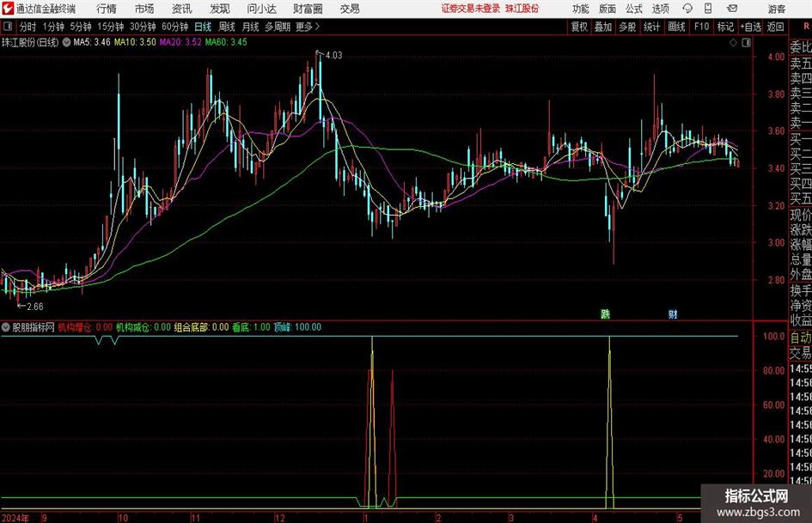Click the 2.66 low price label

tap(35, 307)
